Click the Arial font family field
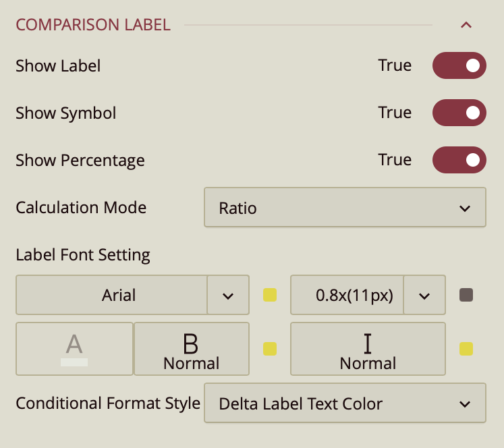The height and width of the screenshot is (448, 504). 112,295
